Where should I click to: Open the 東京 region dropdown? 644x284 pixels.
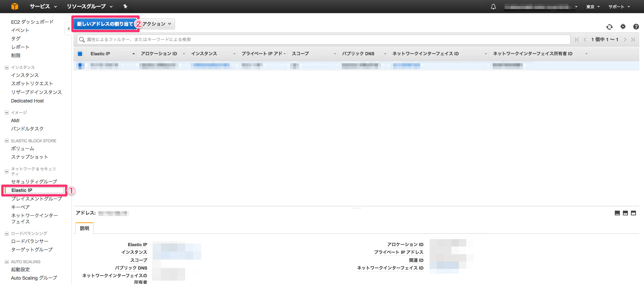pos(593,7)
